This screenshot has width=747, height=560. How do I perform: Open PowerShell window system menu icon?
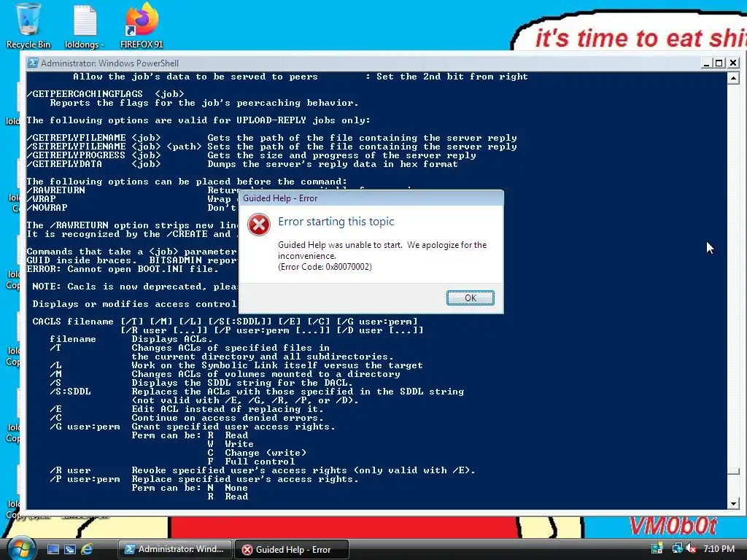pos(32,63)
